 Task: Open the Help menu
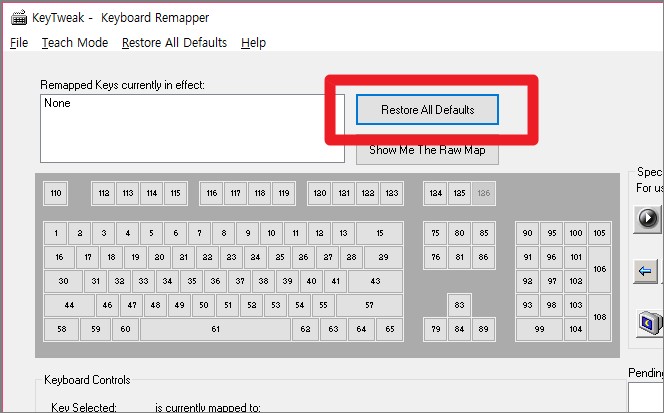coord(254,43)
